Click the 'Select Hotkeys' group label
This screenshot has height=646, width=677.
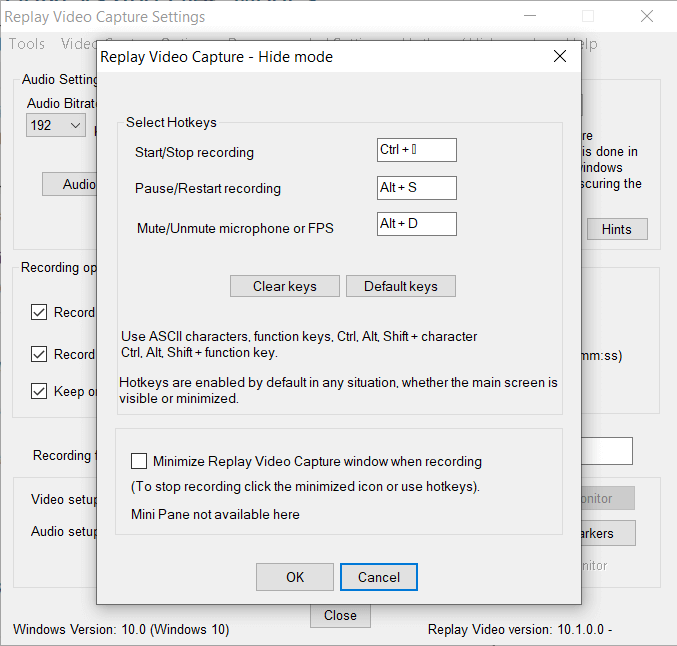point(171,123)
